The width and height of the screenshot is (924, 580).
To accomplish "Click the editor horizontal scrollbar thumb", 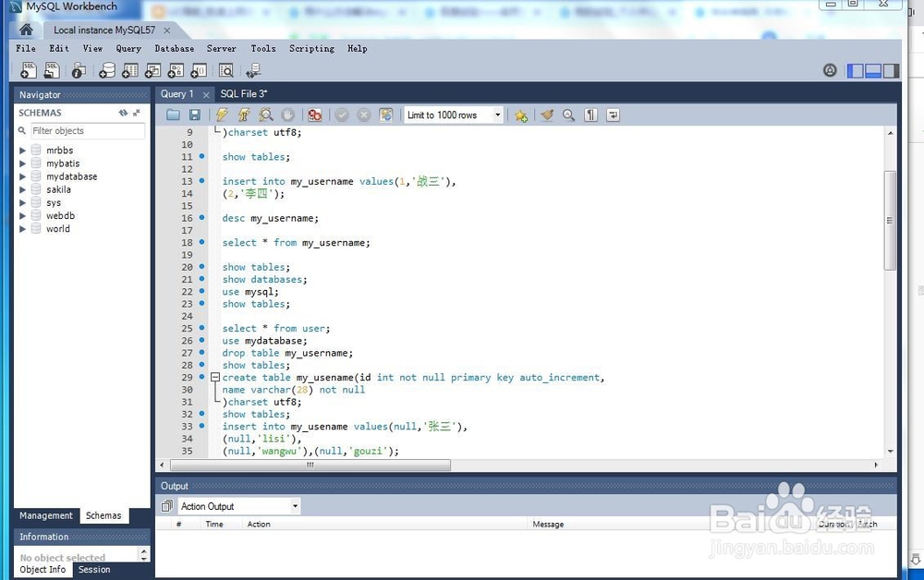I will click(310, 465).
